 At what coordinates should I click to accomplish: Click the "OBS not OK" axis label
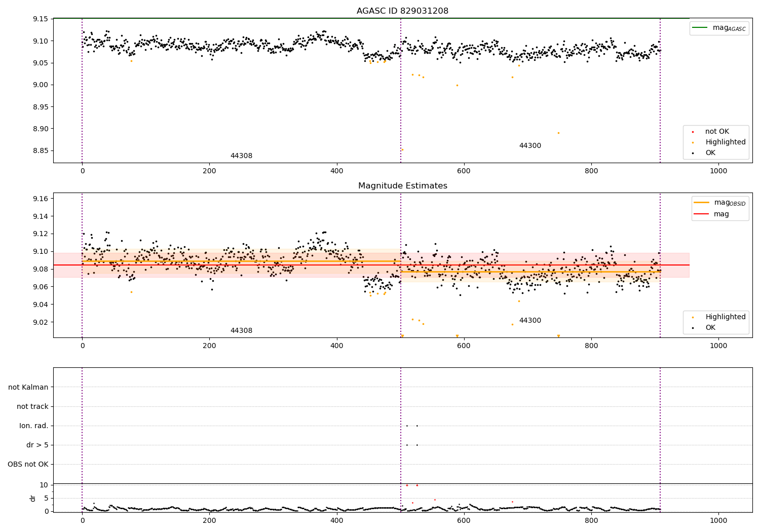point(28,465)
